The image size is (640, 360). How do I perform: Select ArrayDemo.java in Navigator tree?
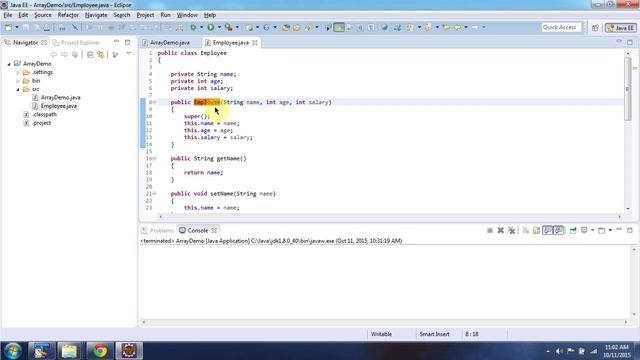(60, 98)
